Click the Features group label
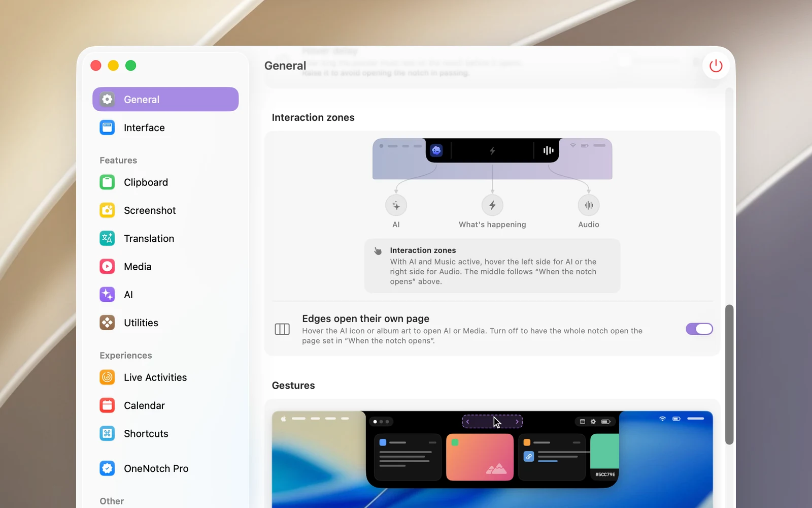Image resolution: width=812 pixels, height=508 pixels. (118, 161)
